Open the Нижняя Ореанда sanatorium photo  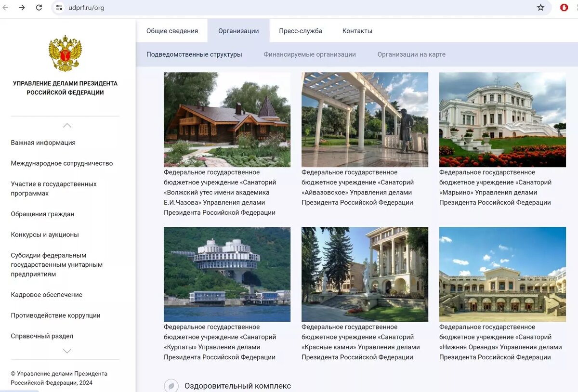click(x=502, y=274)
